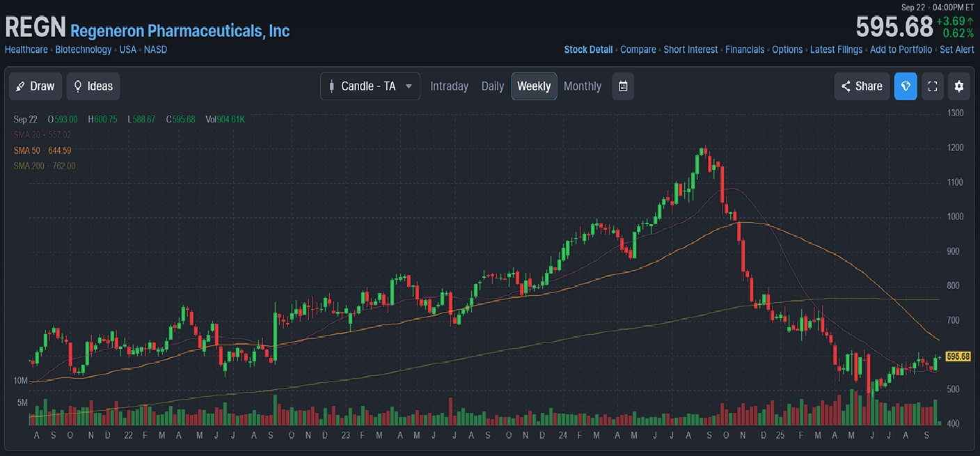Click the SMA 50 indicator label
The height and width of the screenshot is (456, 980).
click(x=42, y=150)
